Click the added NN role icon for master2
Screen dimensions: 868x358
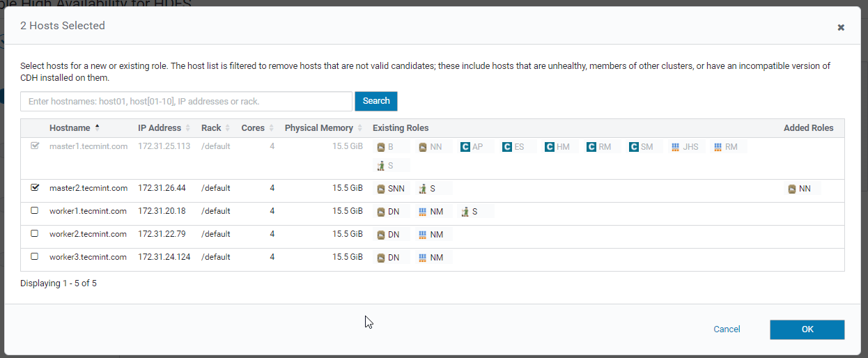coord(792,189)
